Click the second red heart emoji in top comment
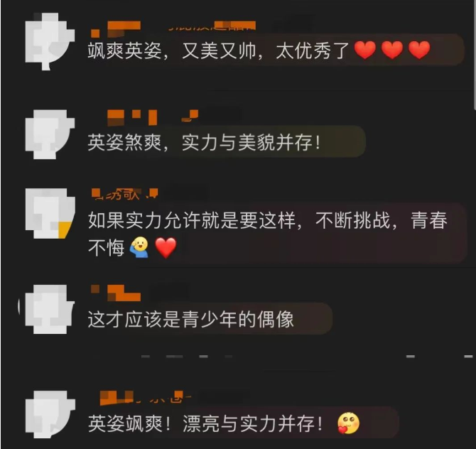The height and width of the screenshot is (449, 476). tap(392, 50)
